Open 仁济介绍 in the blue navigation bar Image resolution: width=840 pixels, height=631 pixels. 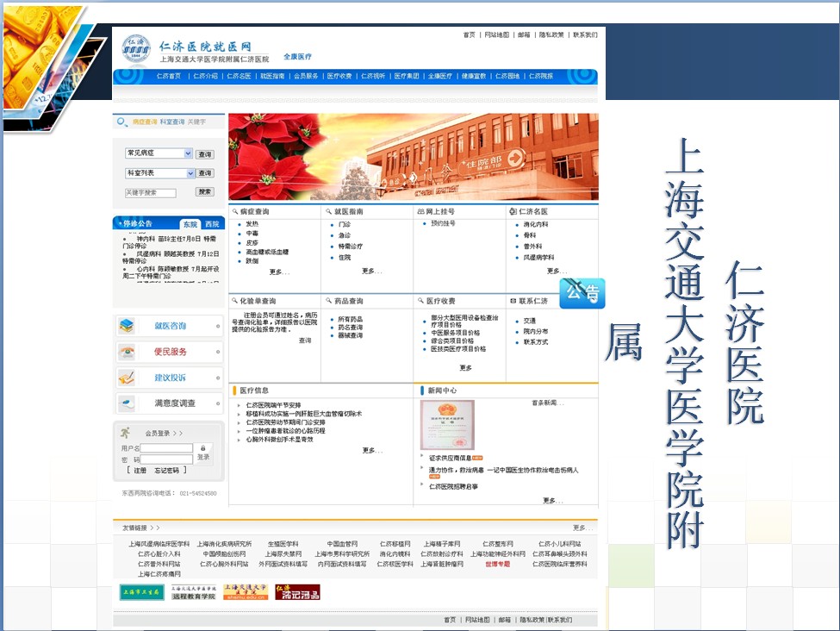[205, 76]
